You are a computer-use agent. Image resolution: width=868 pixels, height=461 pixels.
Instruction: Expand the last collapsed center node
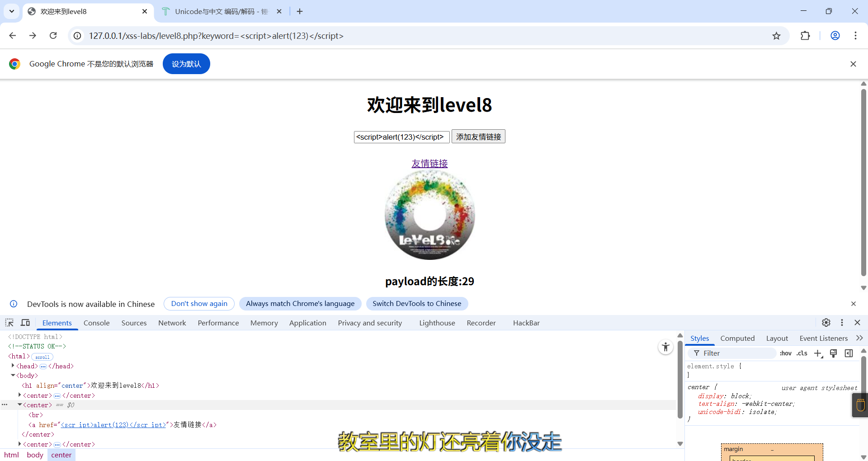20,444
